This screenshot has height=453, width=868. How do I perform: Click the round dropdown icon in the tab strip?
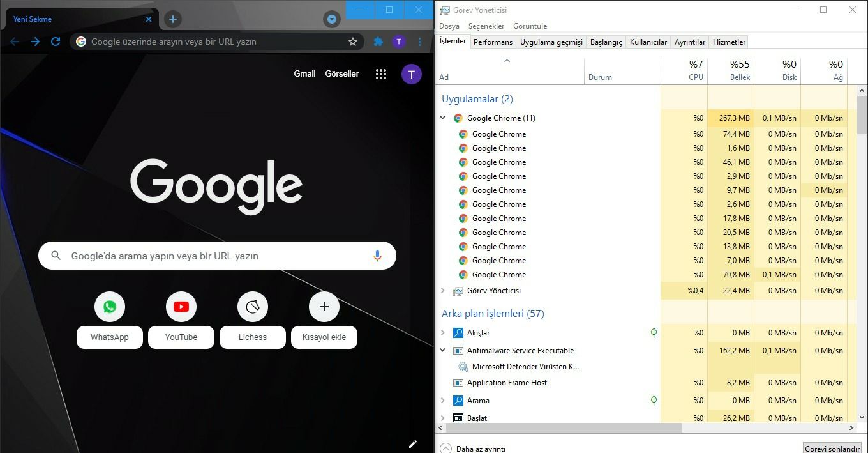click(332, 19)
